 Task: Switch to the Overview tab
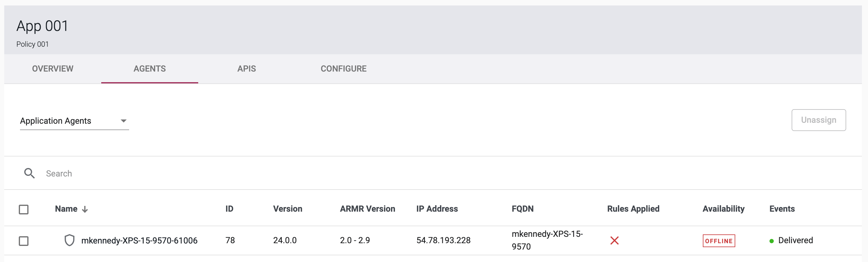(52, 69)
